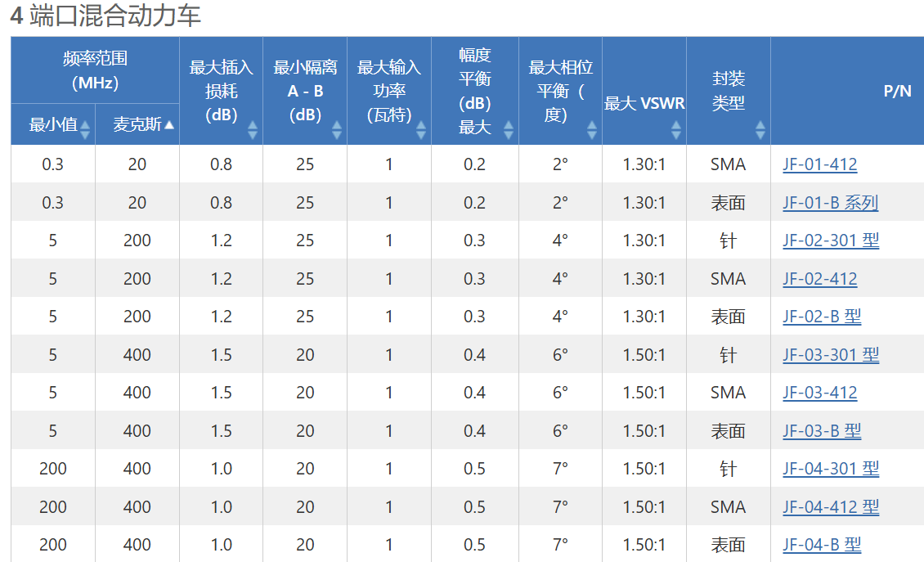Sort by 最小隔离 A - B arrow icon
The image size is (924, 562).
click(337, 130)
